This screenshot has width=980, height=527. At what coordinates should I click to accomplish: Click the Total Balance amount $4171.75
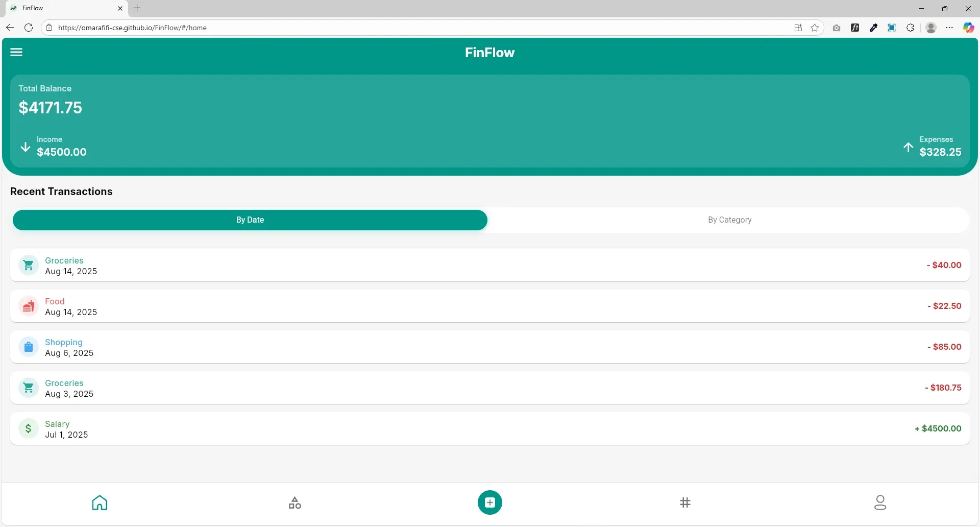click(51, 108)
